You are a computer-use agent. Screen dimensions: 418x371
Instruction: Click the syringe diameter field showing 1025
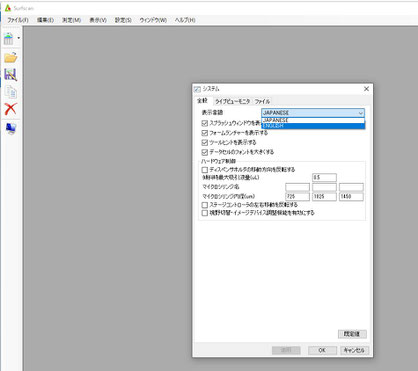(324, 197)
